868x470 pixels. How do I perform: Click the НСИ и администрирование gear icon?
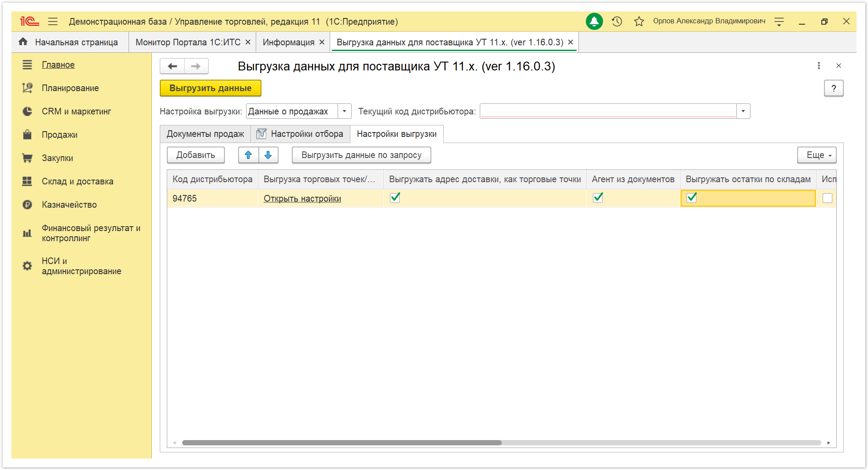point(27,266)
